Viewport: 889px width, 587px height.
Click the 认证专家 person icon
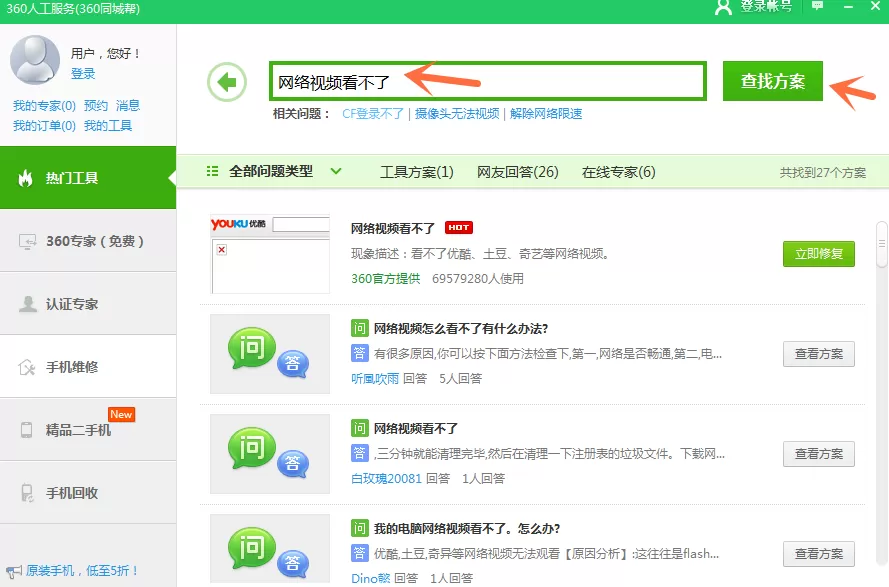click(27, 305)
